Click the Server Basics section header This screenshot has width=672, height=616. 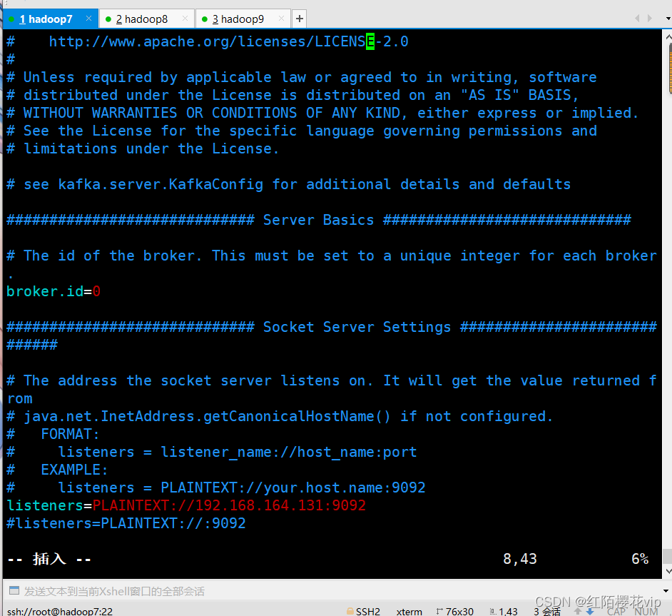pyautogui.click(x=318, y=220)
